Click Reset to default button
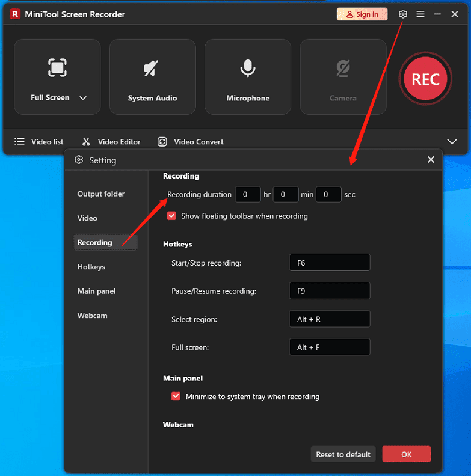This screenshot has height=476, width=471. click(343, 454)
